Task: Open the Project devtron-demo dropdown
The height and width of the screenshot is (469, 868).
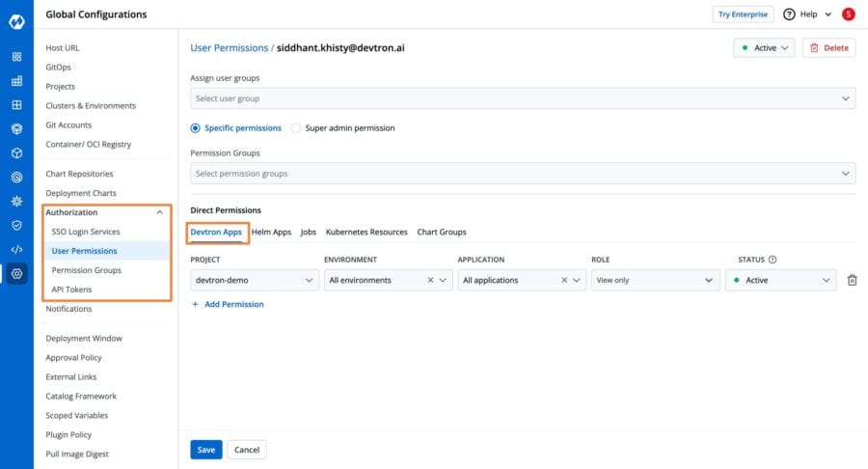Action: 255,280
